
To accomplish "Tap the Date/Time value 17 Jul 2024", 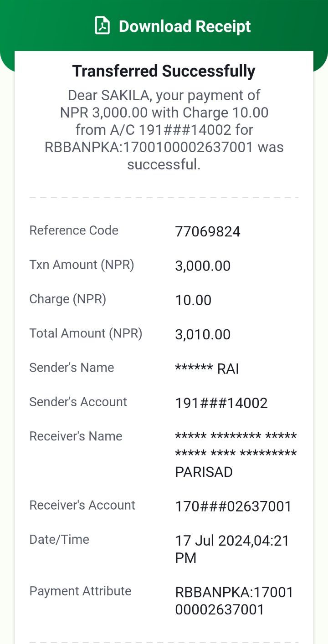I will (232, 549).
